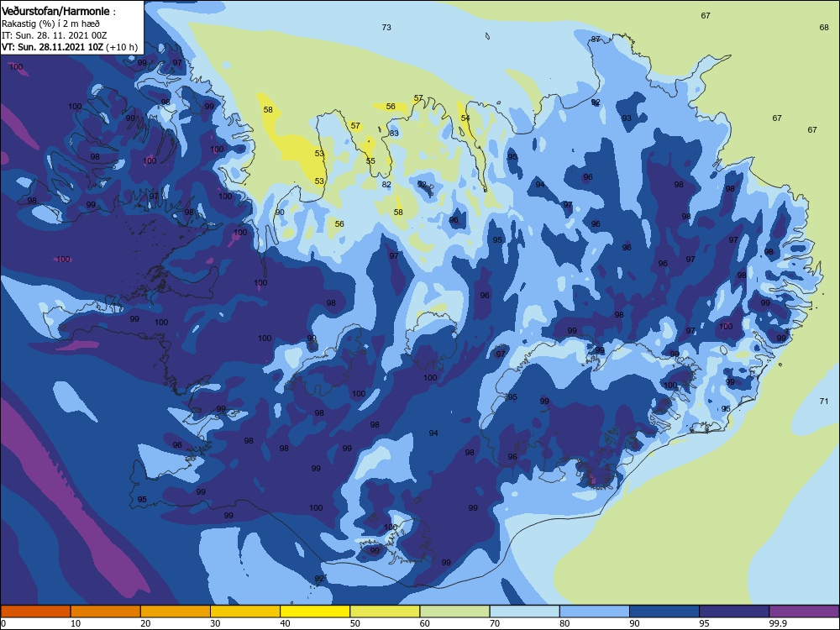Click the map value '87'

click(596, 39)
